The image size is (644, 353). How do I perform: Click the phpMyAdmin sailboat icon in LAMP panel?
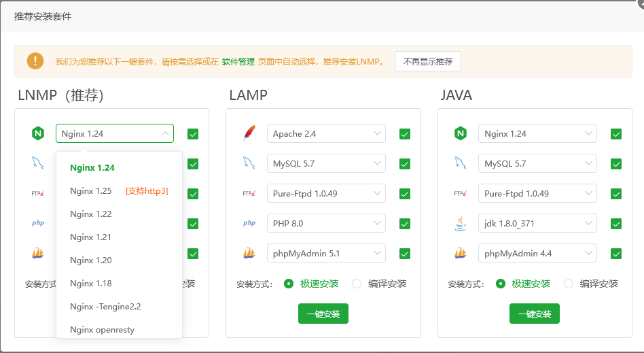pyautogui.click(x=249, y=252)
